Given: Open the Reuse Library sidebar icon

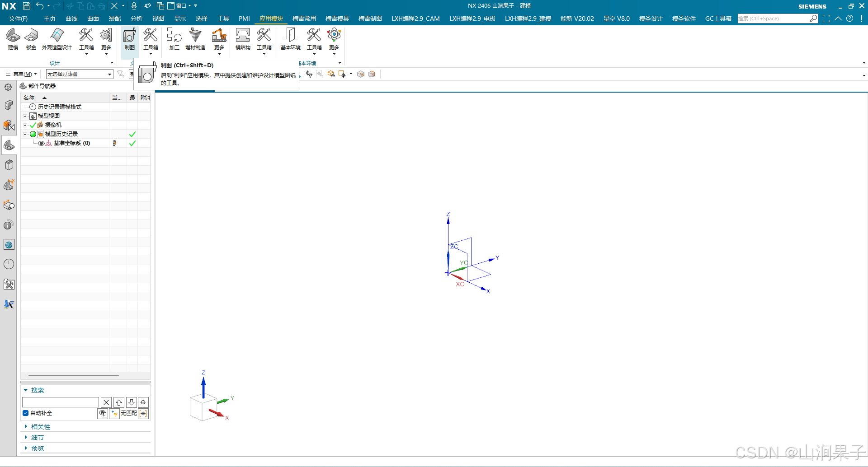Looking at the screenshot, I should [x=9, y=165].
